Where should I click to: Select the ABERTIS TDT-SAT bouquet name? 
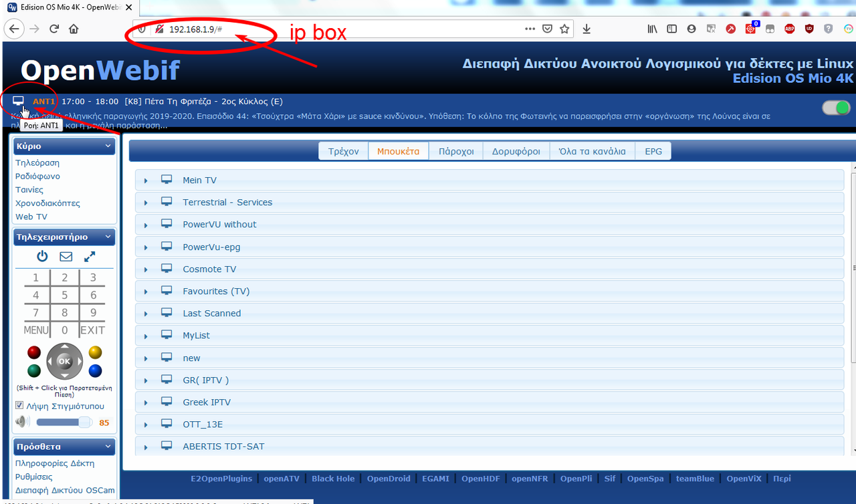point(223,446)
